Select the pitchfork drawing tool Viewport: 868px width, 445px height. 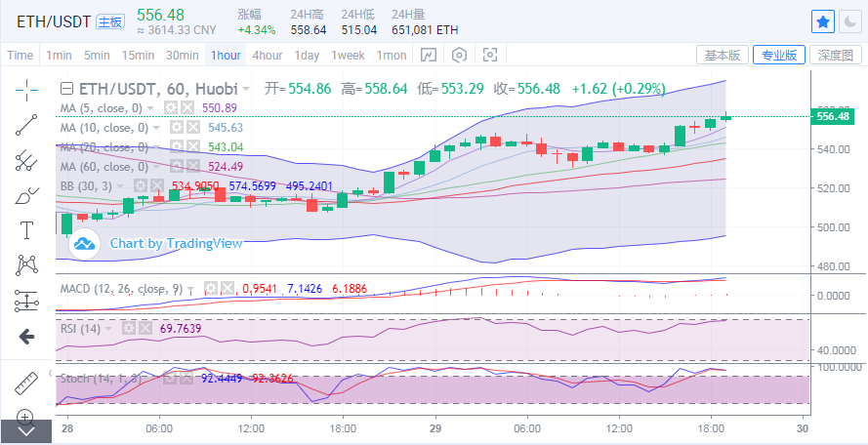tap(26, 160)
